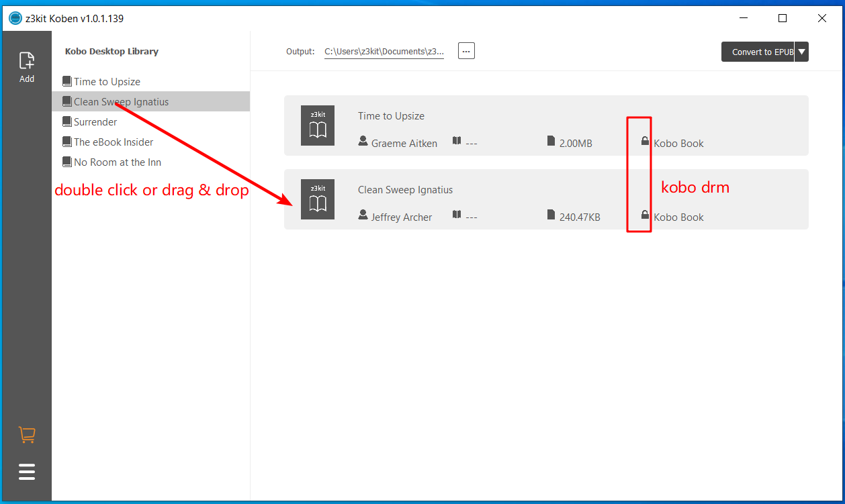The width and height of the screenshot is (845, 504).
Task: Click lock icon on Clean Sweep Ignatius row
Action: point(645,215)
